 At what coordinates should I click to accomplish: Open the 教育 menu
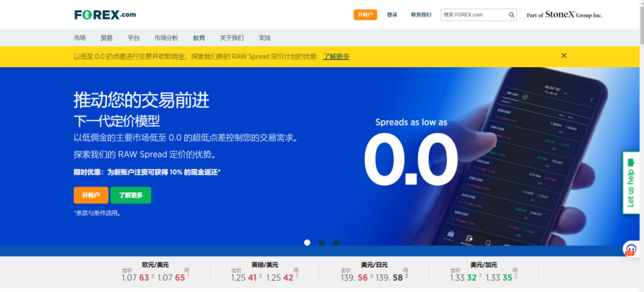point(198,38)
